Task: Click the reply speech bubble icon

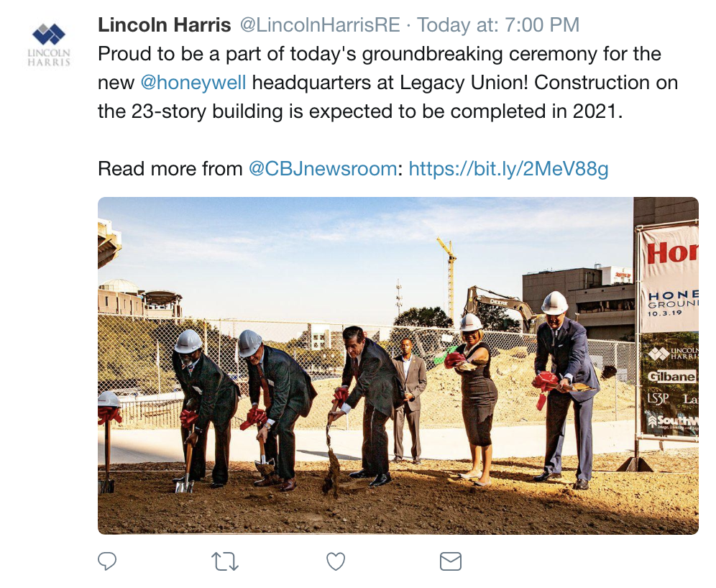Action: (x=107, y=561)
